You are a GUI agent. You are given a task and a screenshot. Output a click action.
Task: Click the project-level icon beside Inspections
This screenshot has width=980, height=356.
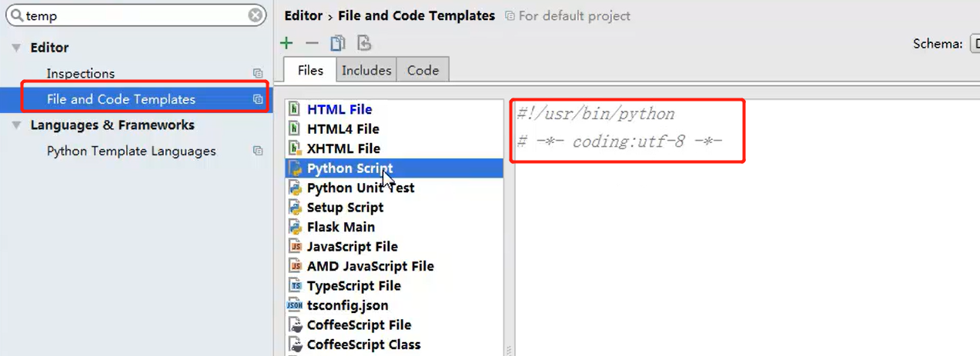[258, 74]
